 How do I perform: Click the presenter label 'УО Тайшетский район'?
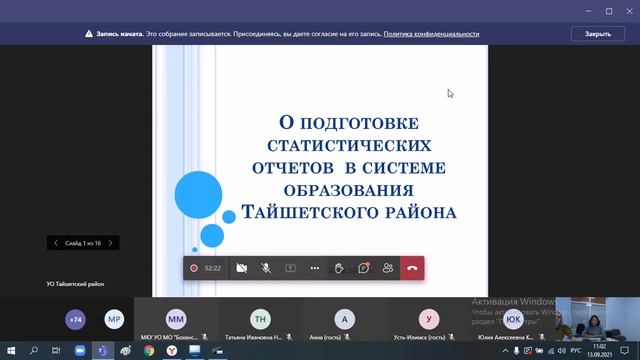click(75, 284)
